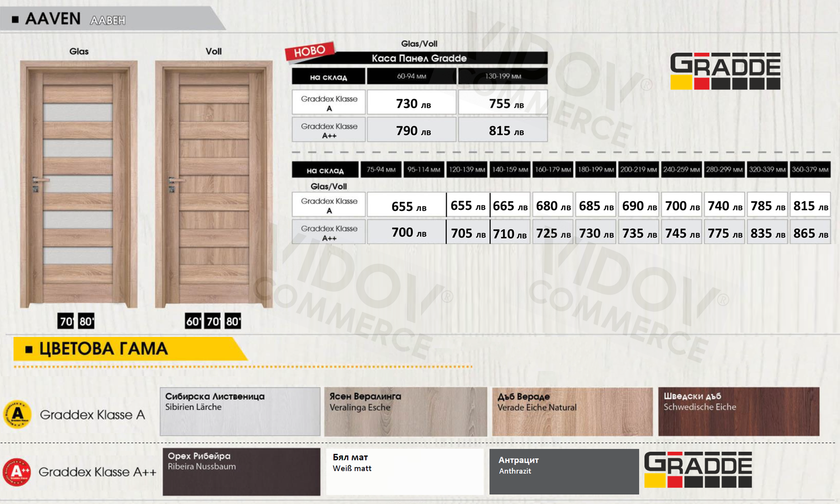The height and width of the screenshot is (504, 840).
Task: Click the 320-339 мм column header
Action: 767,169
